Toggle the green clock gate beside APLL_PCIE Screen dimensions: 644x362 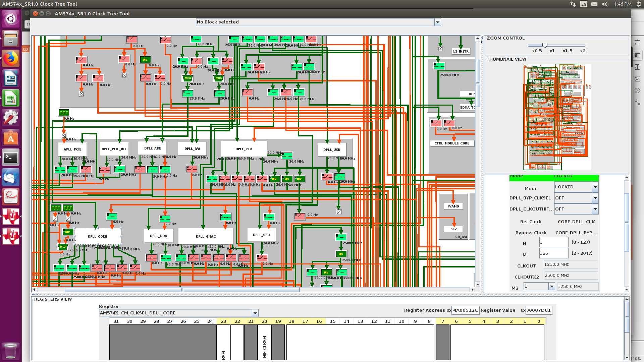(60, 170)
